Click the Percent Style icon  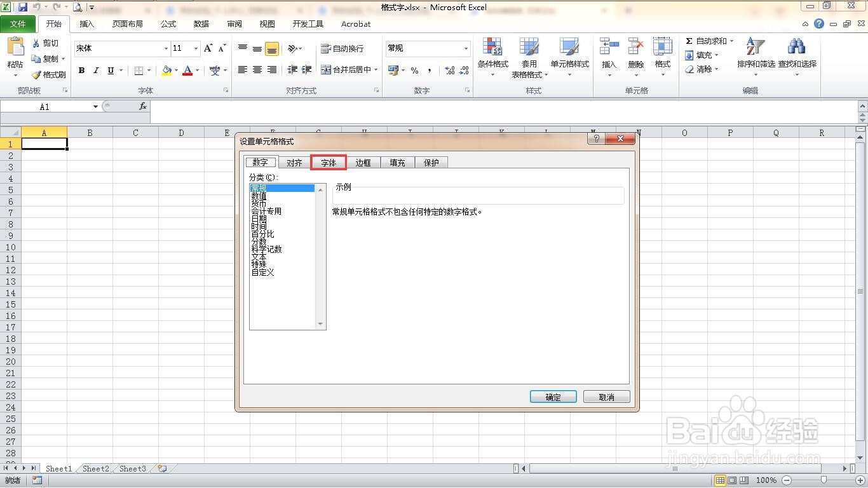click(x=414, y=71)
